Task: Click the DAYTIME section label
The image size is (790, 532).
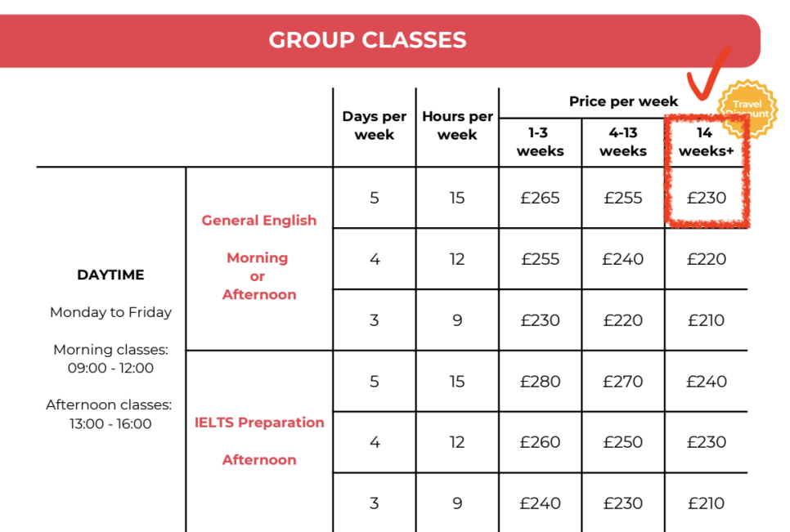Action: 111,275
